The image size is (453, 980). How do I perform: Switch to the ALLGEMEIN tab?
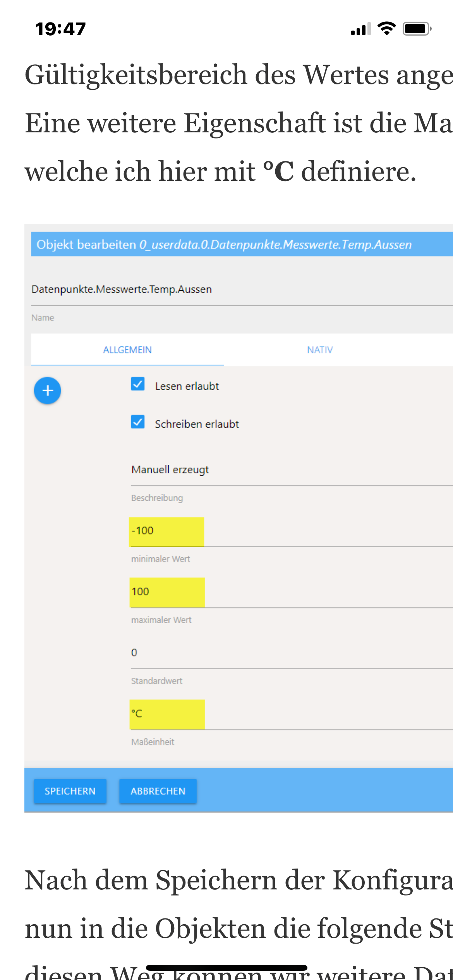(x=127, y=350)
